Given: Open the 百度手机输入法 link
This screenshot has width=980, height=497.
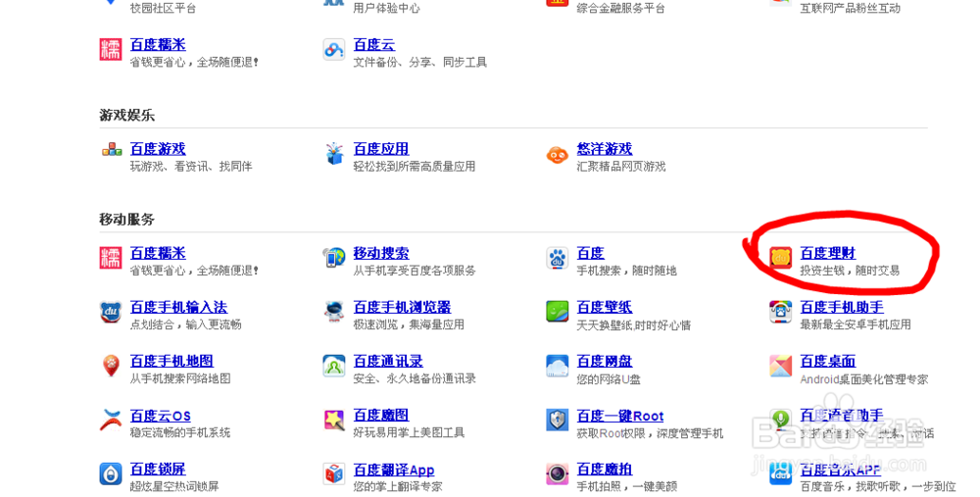Looking at the screenshot, I should click(x=178, y=307).
